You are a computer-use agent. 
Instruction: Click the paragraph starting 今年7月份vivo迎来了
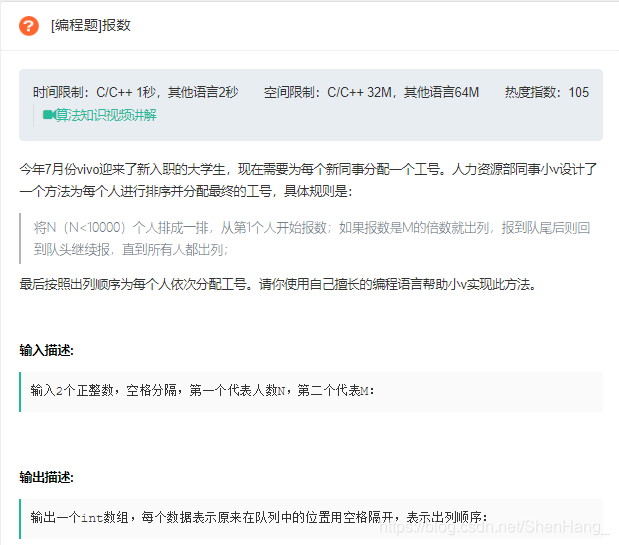click(308, 180)
